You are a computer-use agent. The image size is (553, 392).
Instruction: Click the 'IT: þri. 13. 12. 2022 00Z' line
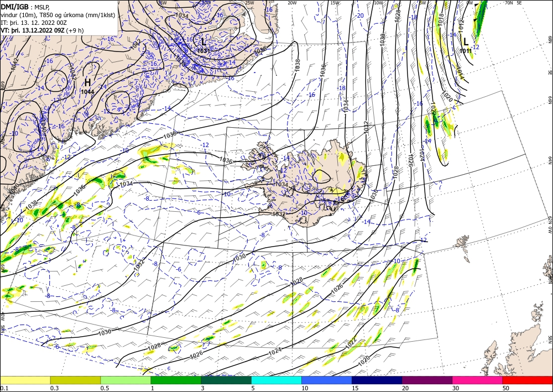click(34, 23)
